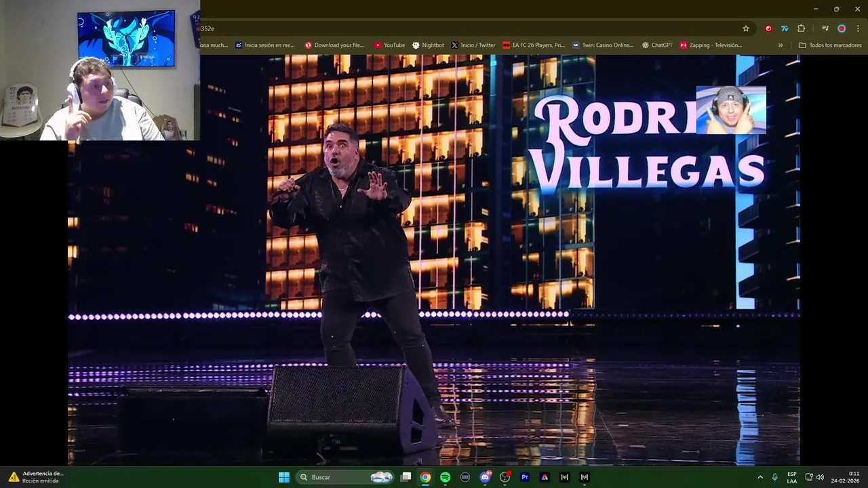This screenshot has height=488, width=868.
Task: Open the 'Download your file...' bookmark
Action: [x=334, y=45]
